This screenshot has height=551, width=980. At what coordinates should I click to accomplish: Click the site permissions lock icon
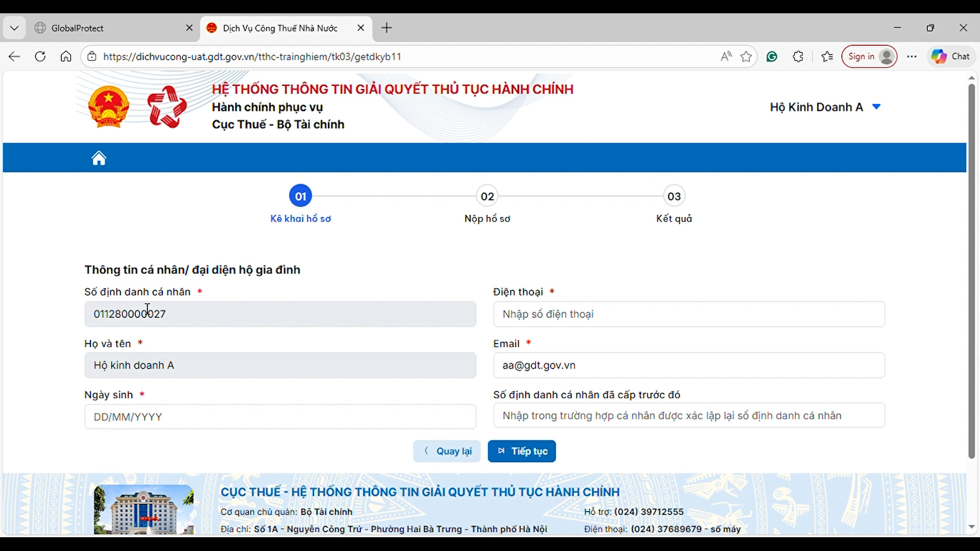coord(92,57)
